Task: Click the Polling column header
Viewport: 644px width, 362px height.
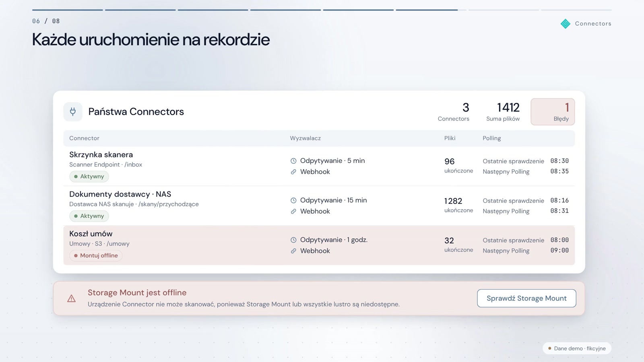Action: (492, 138)
